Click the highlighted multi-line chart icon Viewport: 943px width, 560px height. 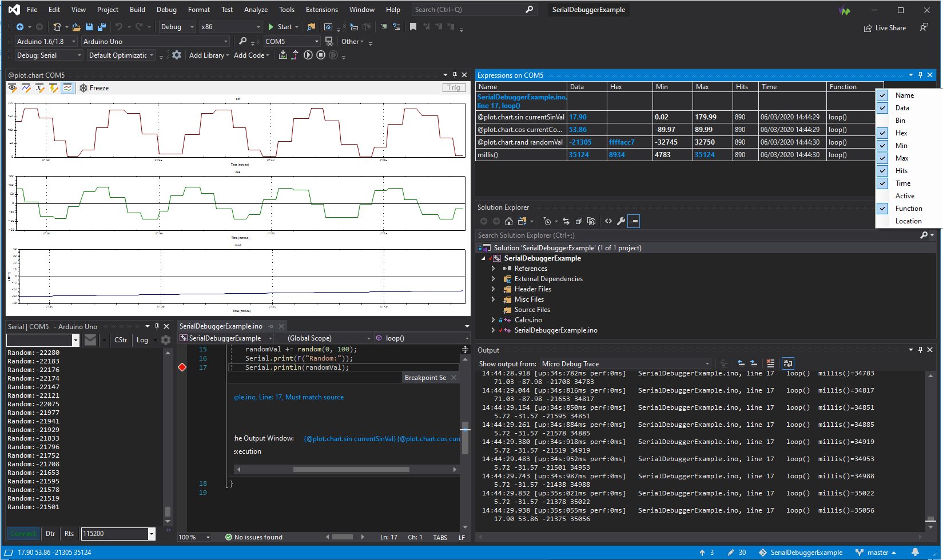coord(67,87)
